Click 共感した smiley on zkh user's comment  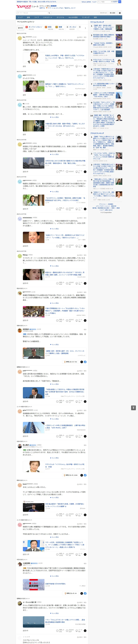[x=57, y=95]
